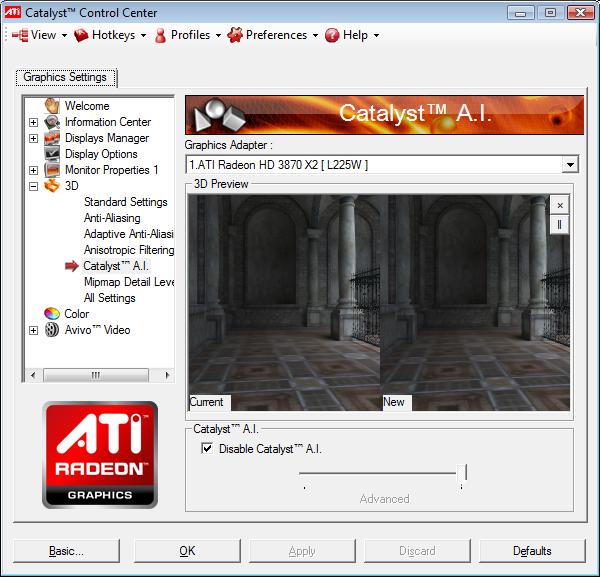
Task: Click the 3D orange cube icon
Action: click(x=52, y=186)
